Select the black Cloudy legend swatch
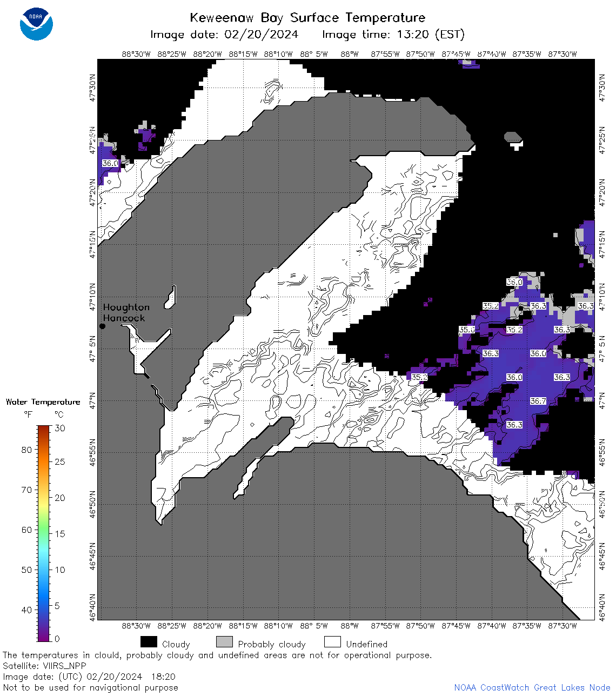 point(149,642)
